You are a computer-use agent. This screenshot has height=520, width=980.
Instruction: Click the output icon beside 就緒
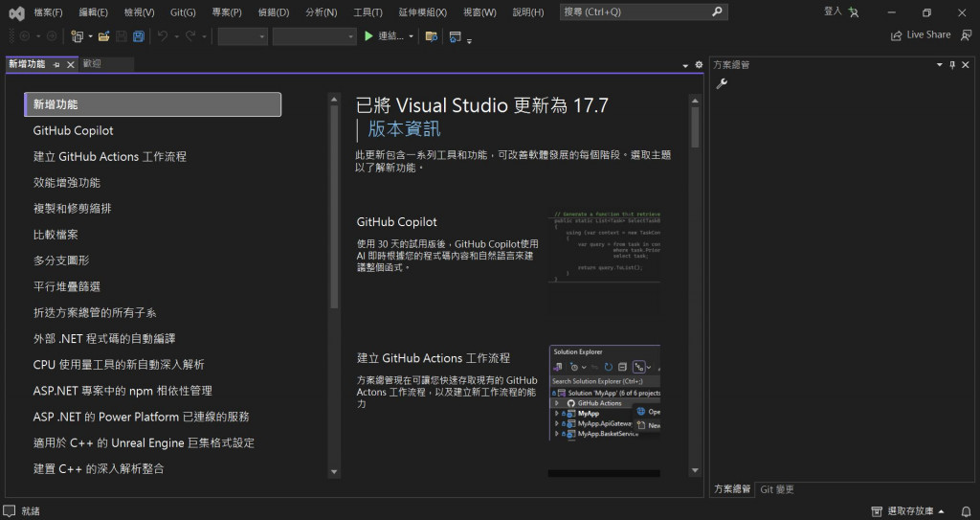point(10,510)
